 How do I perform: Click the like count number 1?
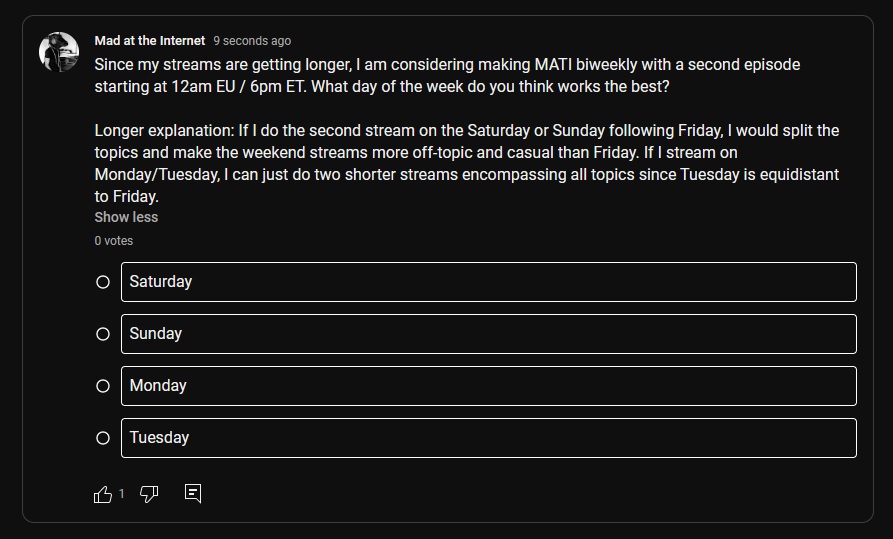click(121, 493)
